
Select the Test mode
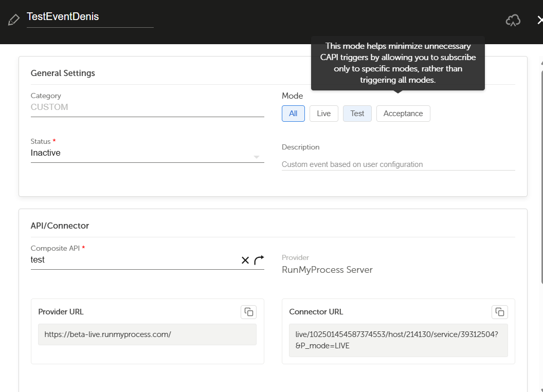[357, 114]
